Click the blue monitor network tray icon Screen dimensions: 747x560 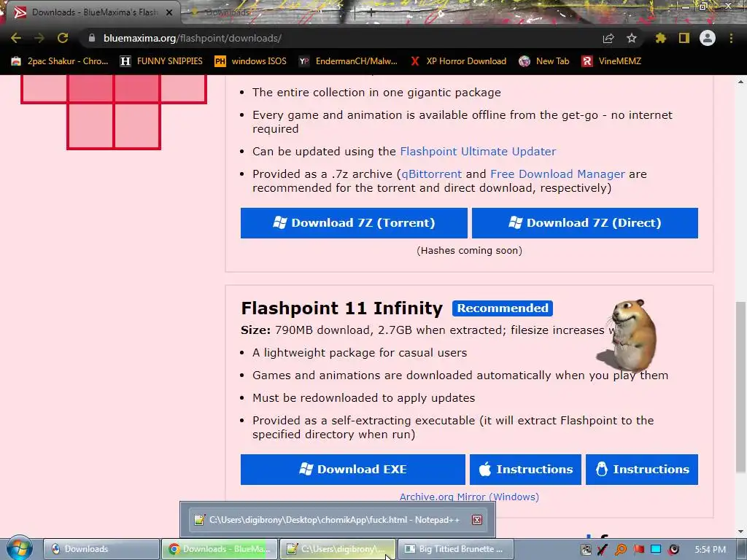click(656, 550)
